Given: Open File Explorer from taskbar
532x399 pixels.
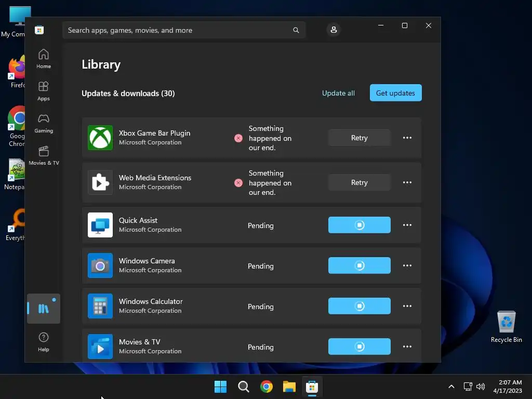Looking at the screenshot, I should click(x=289, y=387).
